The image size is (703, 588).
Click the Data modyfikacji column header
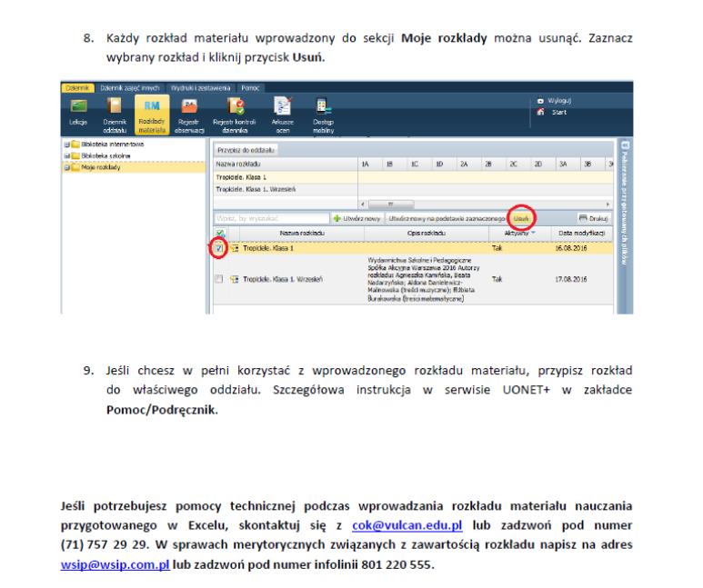coord(581,233)
